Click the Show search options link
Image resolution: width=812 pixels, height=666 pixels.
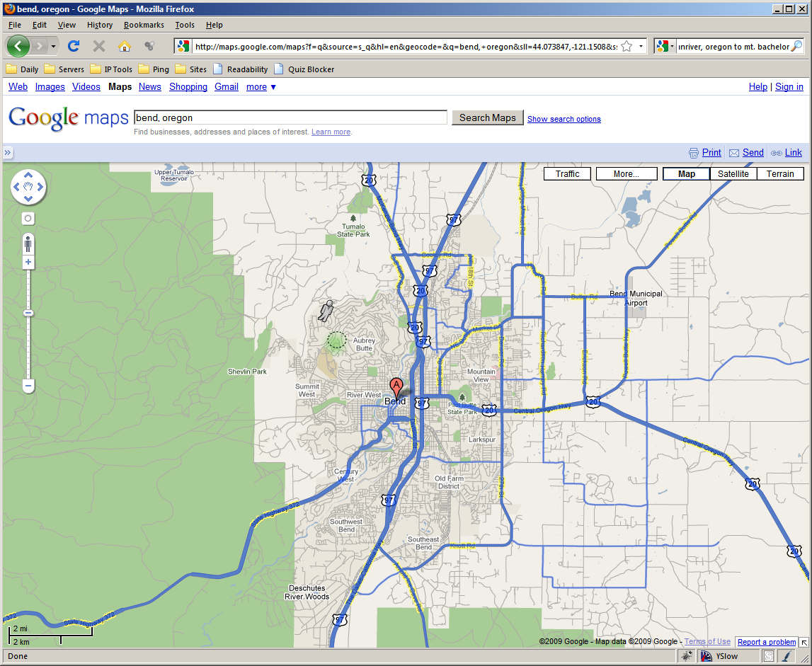pos(564,119)
